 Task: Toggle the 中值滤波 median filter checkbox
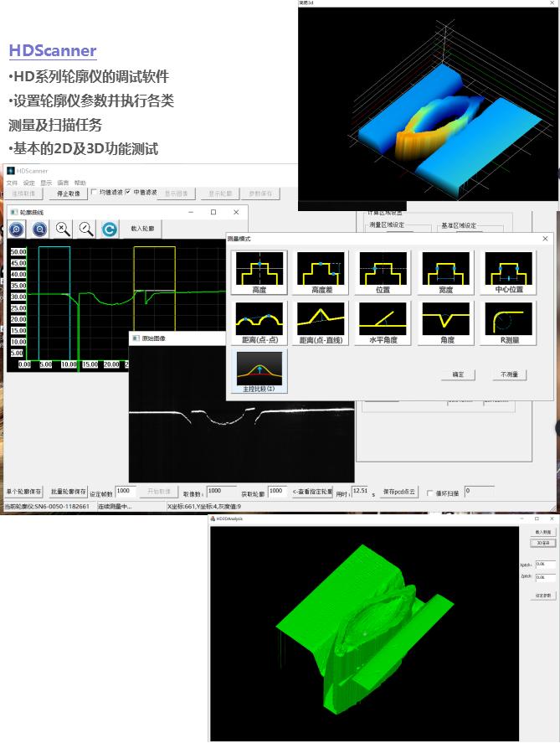tap(128, 192)
